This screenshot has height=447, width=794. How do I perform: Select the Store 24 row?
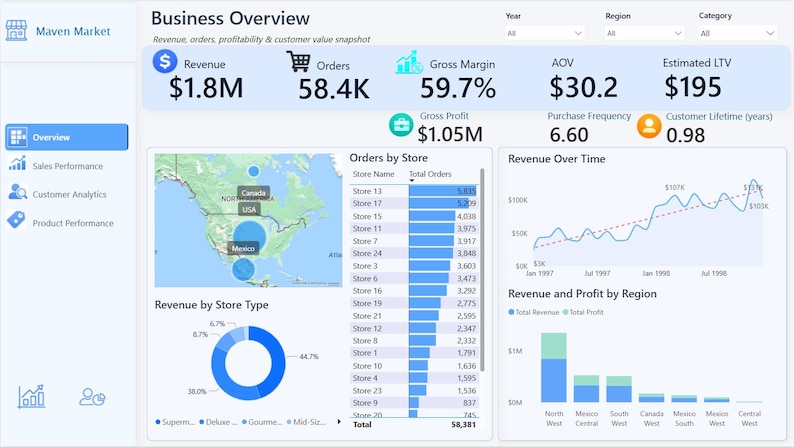414,253
